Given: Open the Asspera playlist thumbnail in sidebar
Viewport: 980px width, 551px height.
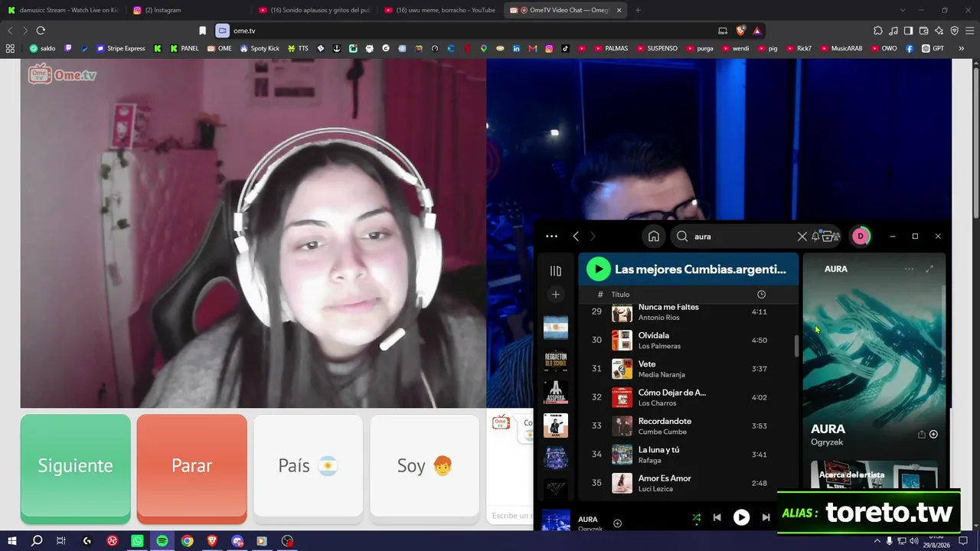Looking at the screenshot, I should pos(556,393).
